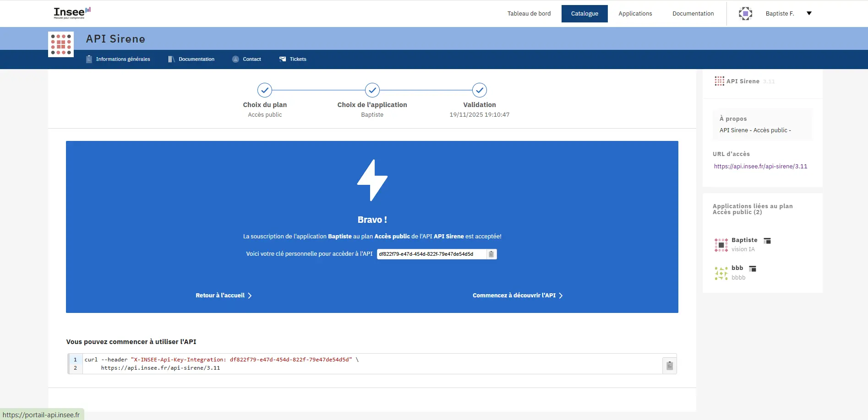Click the books icon beside Documentation

point(171,59)
